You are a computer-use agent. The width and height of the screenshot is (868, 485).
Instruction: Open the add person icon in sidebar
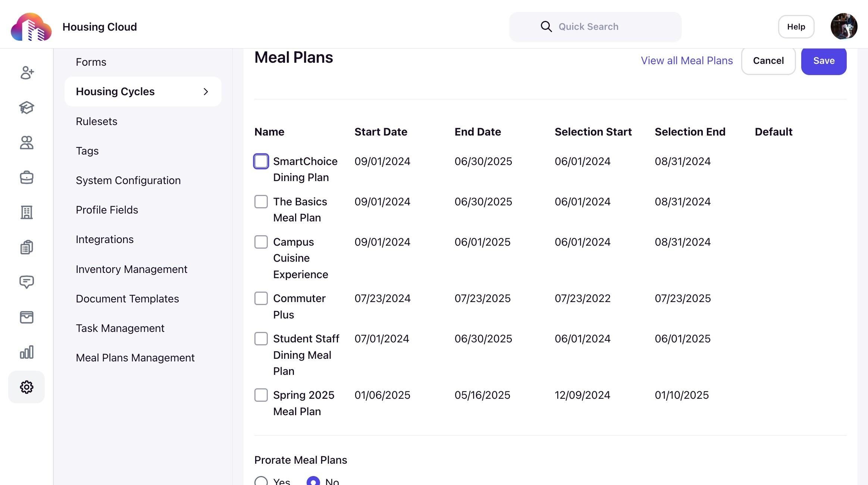coord(26,73)
